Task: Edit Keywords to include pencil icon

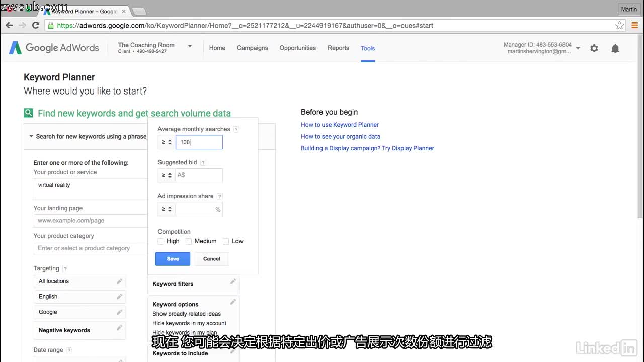Action: 233,351
